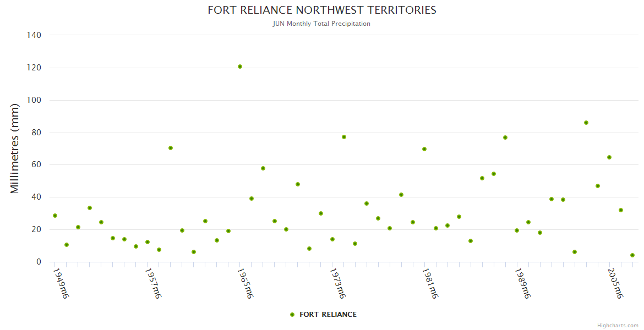644x330 pixels.
Task: Click the 100 y-axis tick label
Action: click(34, 100)
